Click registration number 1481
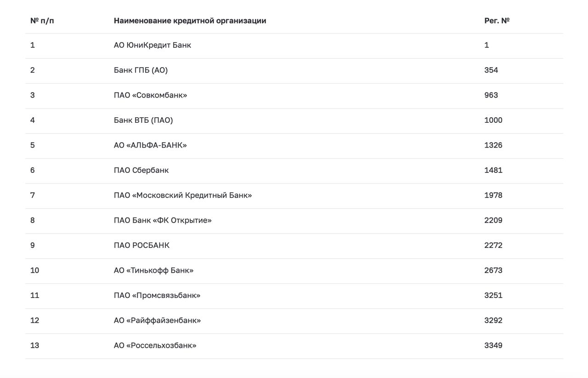The width and height of the screenshot is (588, 378). pos(493,170)
